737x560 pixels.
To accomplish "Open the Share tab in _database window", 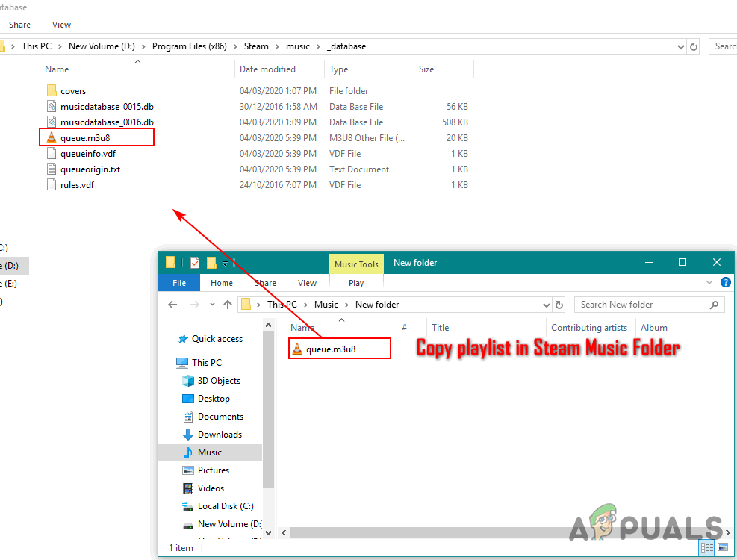I will (x=19, y=25).
